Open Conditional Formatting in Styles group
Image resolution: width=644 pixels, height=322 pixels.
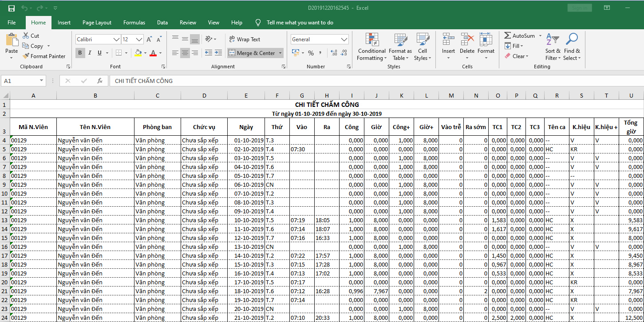[x=371, y=47]
